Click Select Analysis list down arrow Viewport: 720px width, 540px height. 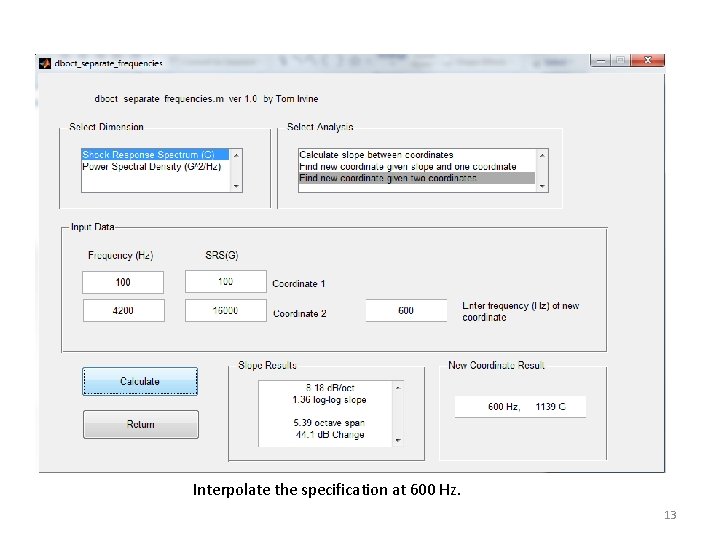coord(542,186)
